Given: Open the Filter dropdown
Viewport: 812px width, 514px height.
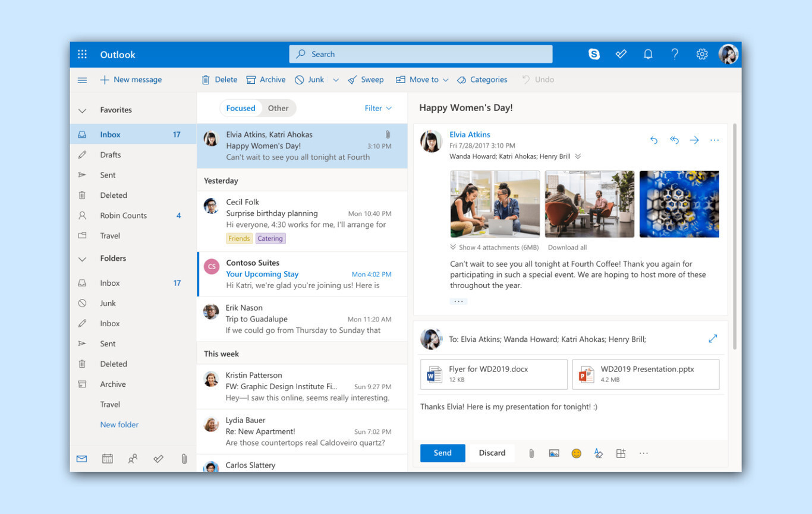Looking at the screenshot, I should coord(378,108).
